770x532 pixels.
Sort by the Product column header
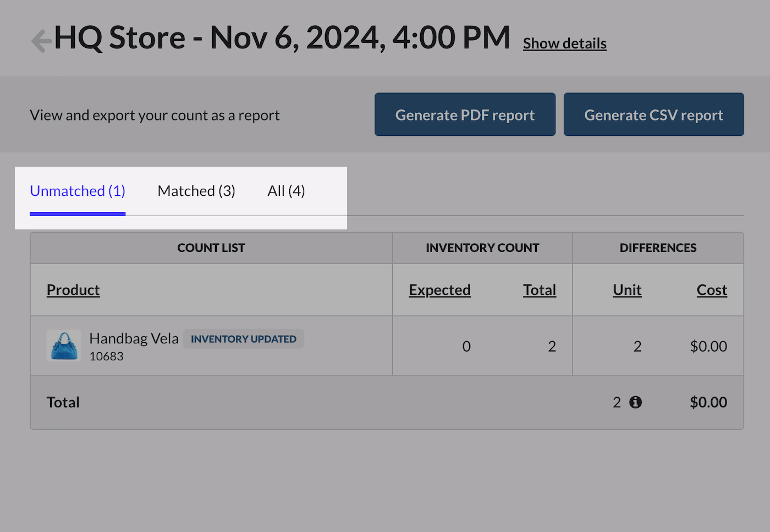coord(73,290)
